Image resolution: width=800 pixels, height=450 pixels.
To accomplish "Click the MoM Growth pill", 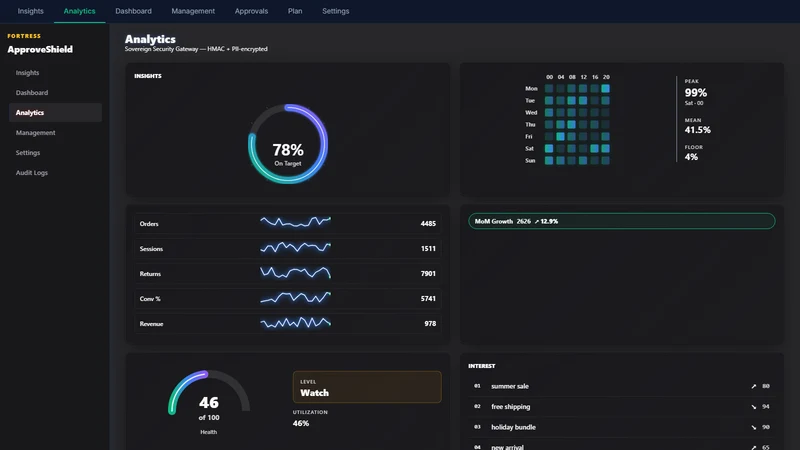I will pyautogui.click(x=621, y=221).
